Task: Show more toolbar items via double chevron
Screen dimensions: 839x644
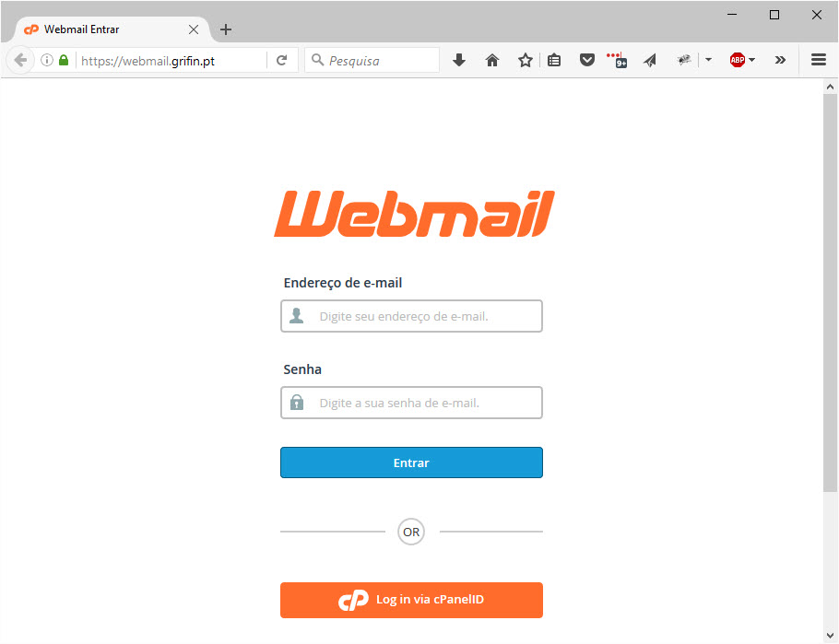Action: 780,60
